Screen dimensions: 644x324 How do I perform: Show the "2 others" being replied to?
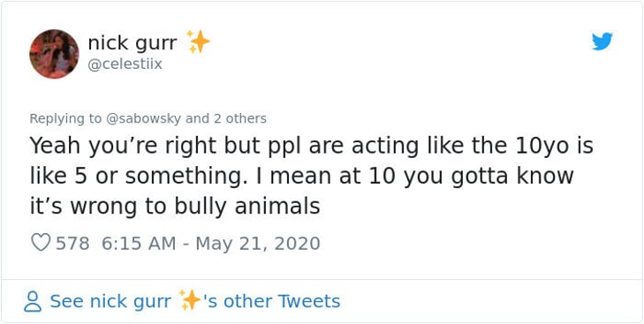click(239, 118)
